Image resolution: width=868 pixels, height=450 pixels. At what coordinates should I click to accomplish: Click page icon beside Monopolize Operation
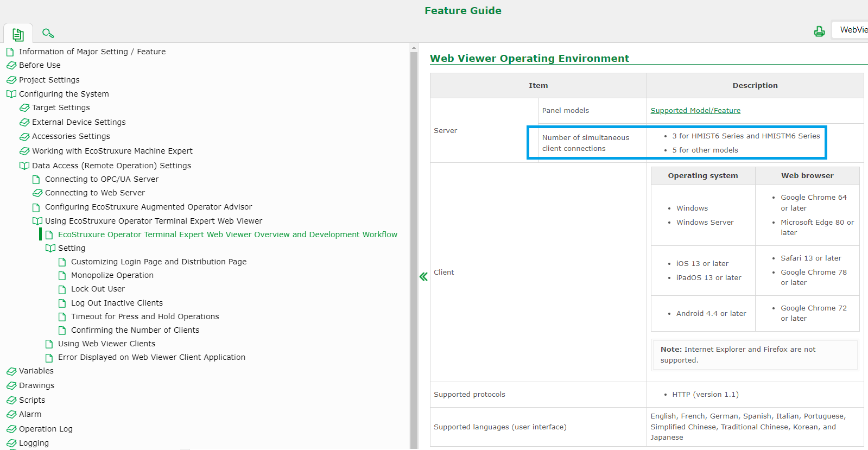[62, 276]
